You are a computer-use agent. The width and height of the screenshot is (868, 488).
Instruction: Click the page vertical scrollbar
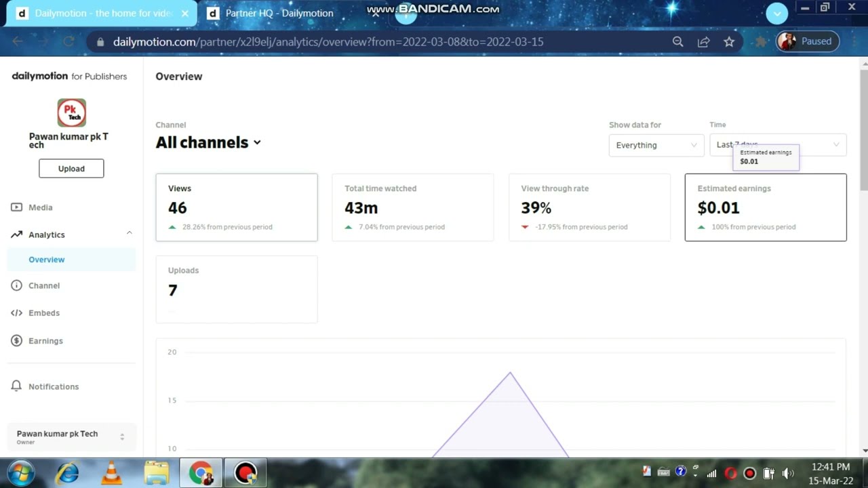864,129
